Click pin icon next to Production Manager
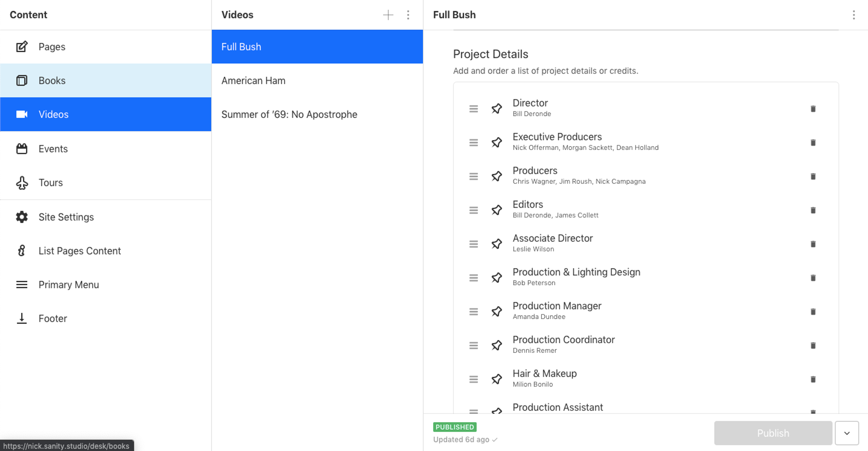The width and height of the screenshot is (868, 451). tap(496, 311)
